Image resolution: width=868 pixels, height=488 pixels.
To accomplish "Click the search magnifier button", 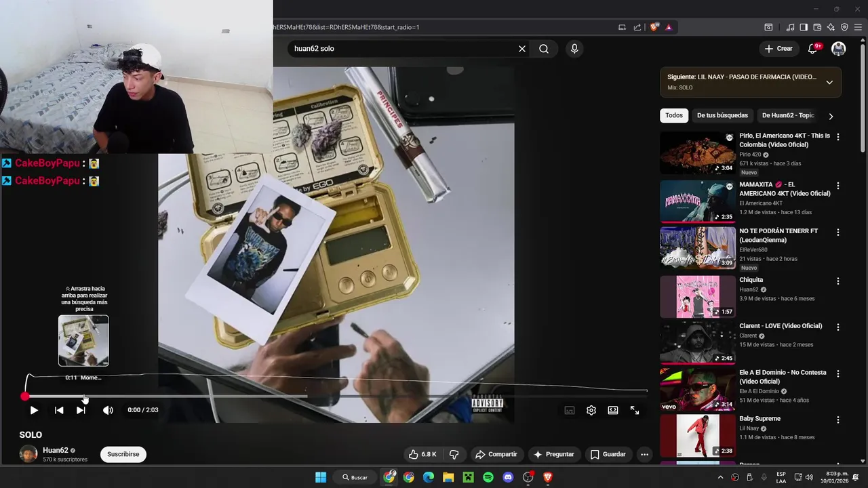I will pyautogui.click(x=544, y=49).
